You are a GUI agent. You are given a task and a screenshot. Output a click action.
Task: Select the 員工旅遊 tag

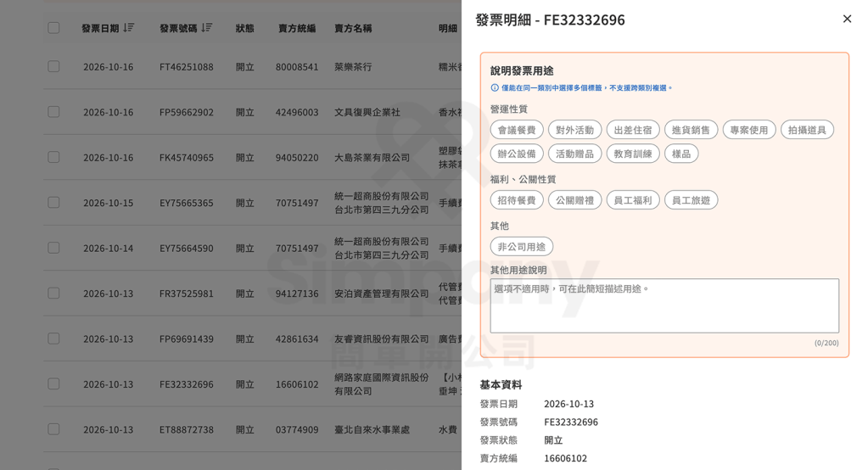click(x=691, y=200)
